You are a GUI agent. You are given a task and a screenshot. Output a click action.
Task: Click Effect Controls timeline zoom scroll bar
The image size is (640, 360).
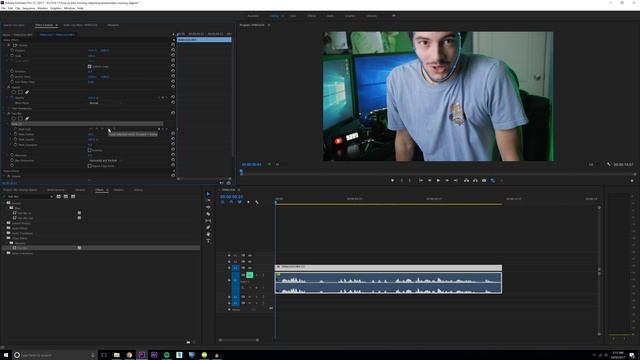tap(204, 178)
